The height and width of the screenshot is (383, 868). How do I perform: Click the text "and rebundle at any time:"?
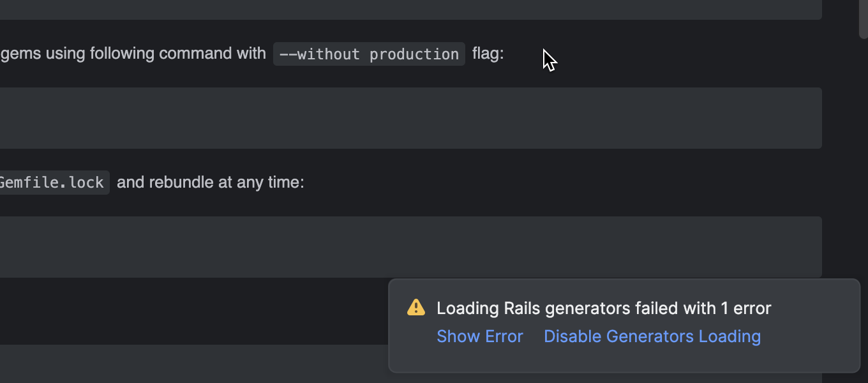pos(211,183)
